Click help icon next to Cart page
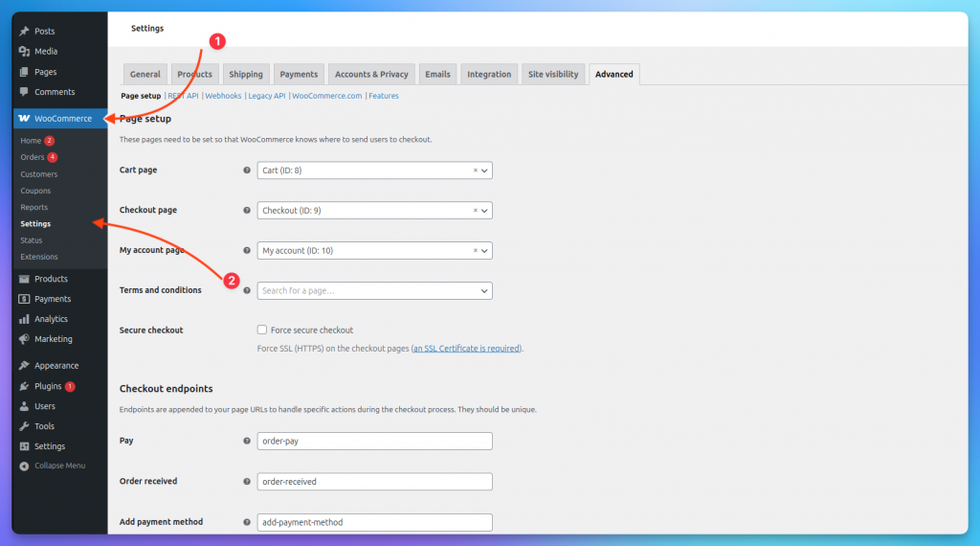The width and height of the screenshot is (980, 546). [x=247, y=171]
